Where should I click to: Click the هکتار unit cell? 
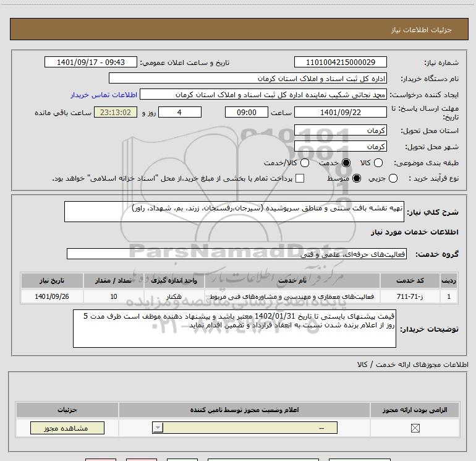(x=174, y=296)
